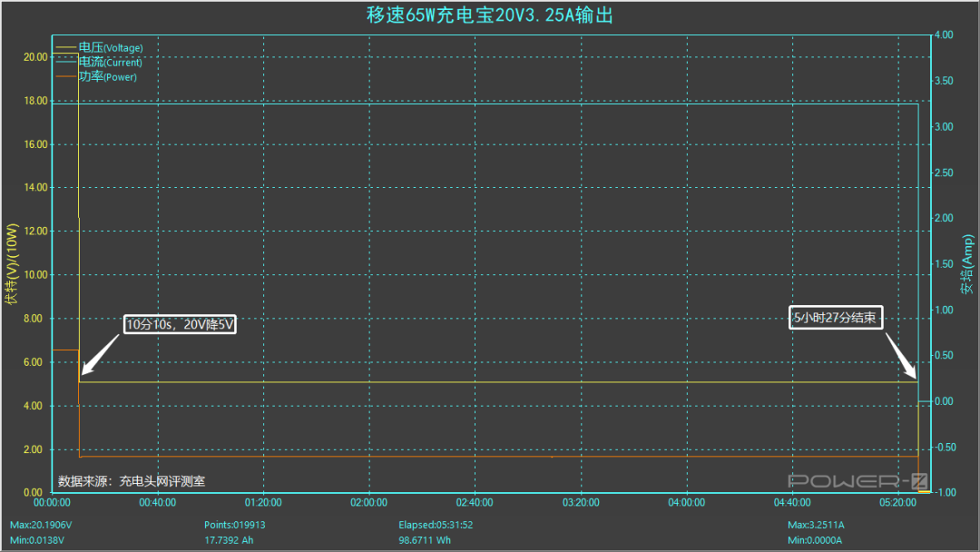Click the Min:0.0138V voltage statistic
The image size is (980, 552).
tap(37, 540)
